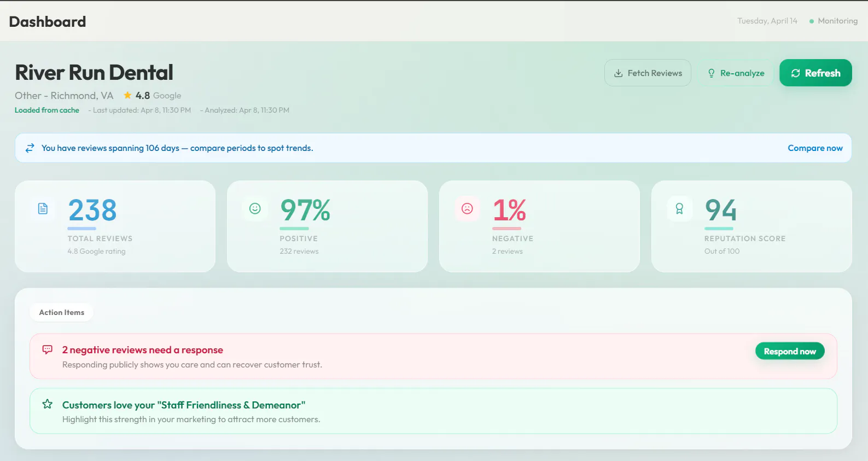The image size is (868, 461).
Task: Click the speech bubble icon beside negative reviews alert
Action: pos(48,349)
